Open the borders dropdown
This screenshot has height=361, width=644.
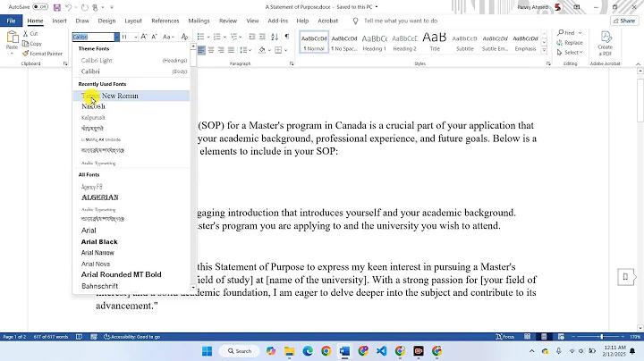click(286, 50)
